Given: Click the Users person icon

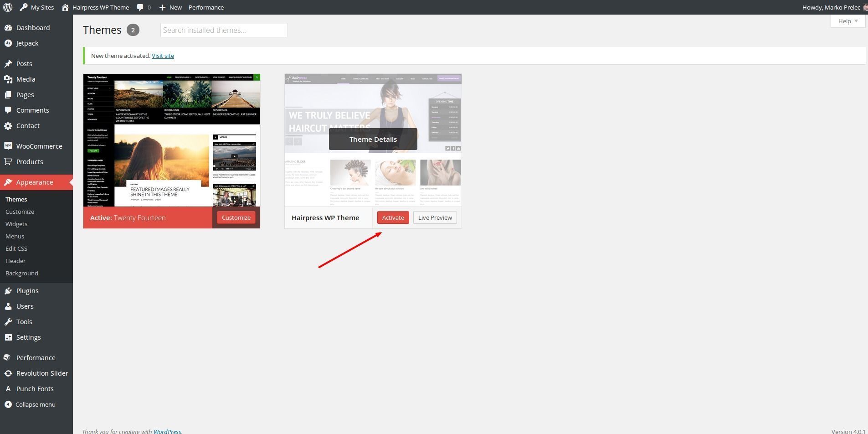Looking at the screenshot, I should [8, 306].
